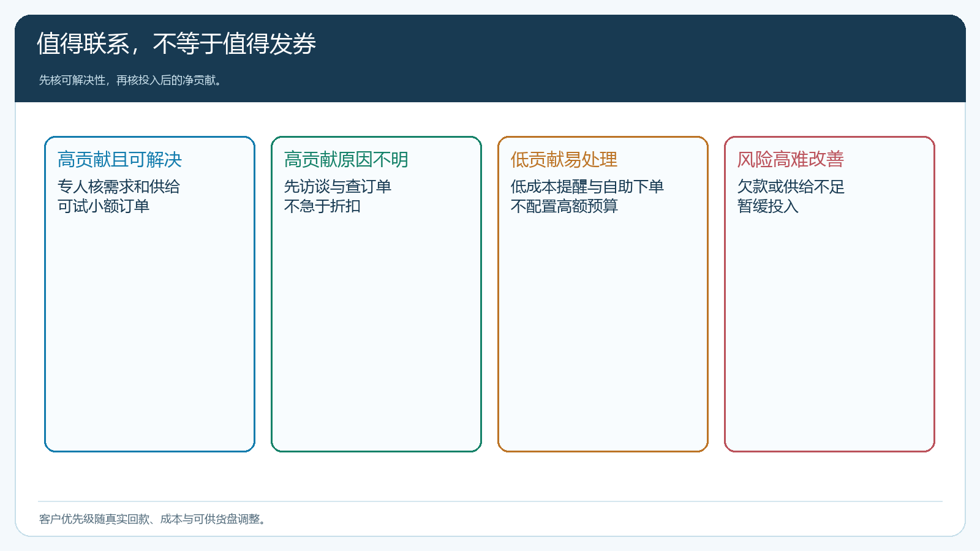Screen dimensions: 980x551
Task: Select the line 先访谈与查订单
Action: [337, 187]
